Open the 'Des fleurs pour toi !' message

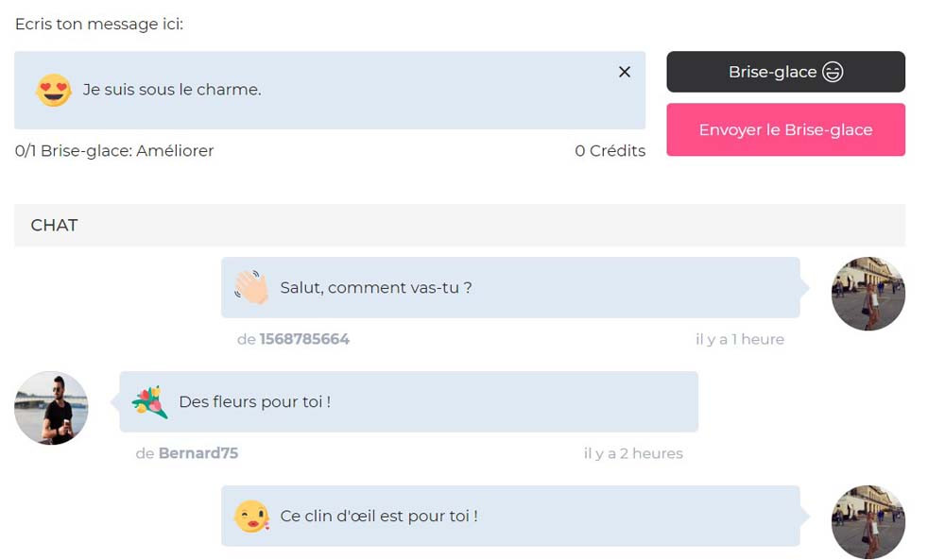(254, 402)
